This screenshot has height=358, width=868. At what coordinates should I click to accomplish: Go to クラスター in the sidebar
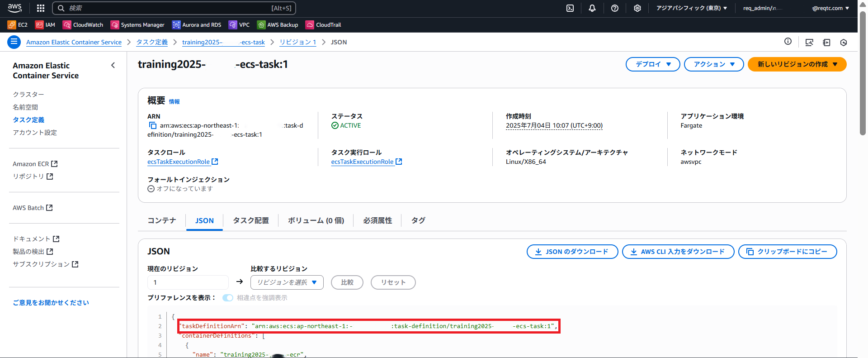[28, 95]
